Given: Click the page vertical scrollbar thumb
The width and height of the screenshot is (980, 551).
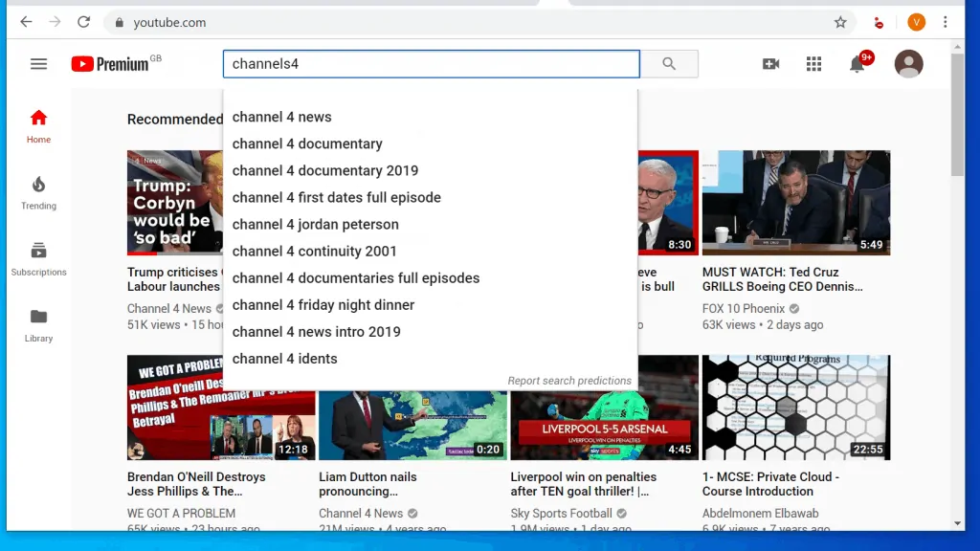Looking at the screenshot, I should [x=957, y=116].
